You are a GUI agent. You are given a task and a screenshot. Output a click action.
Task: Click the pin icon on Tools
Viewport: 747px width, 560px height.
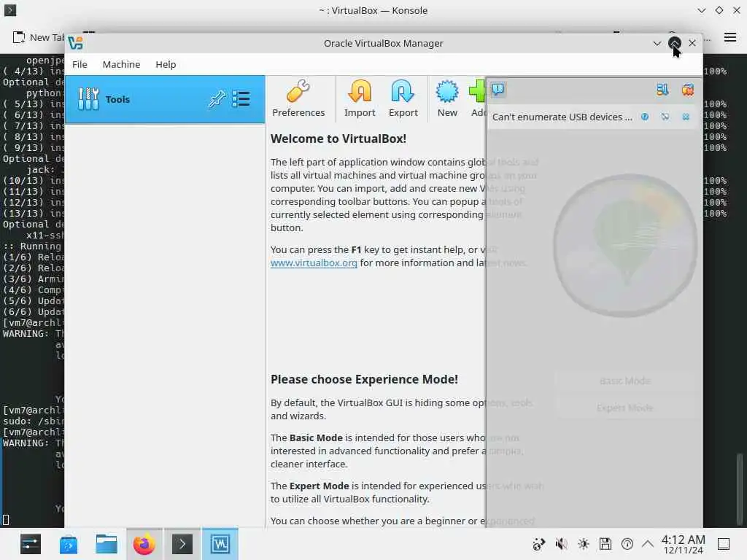[x=217, y=99]
